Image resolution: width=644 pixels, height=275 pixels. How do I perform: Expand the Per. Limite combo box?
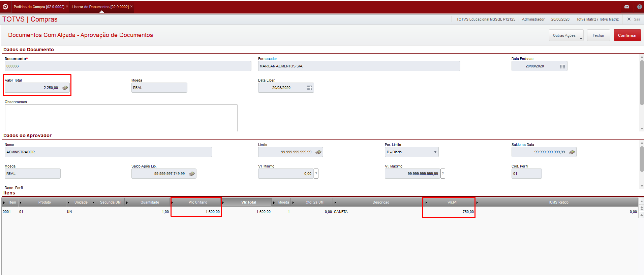[435, 152]
